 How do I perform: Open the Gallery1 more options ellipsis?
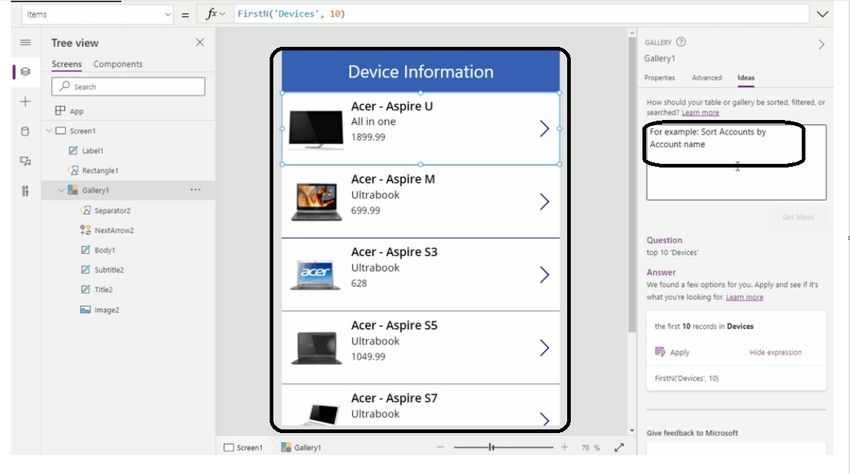tap(195, 190)
